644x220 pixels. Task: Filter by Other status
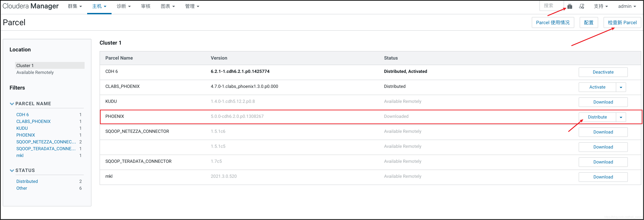pos(21,188)
